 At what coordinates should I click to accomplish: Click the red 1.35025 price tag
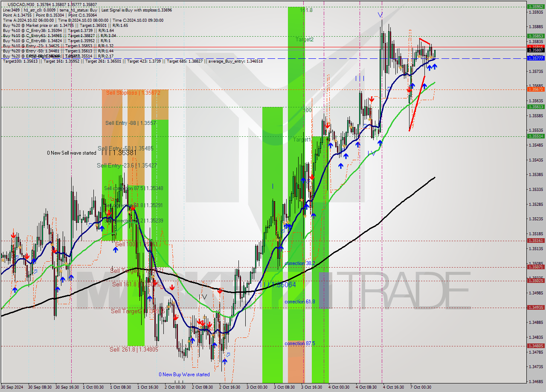pos(536,281)
